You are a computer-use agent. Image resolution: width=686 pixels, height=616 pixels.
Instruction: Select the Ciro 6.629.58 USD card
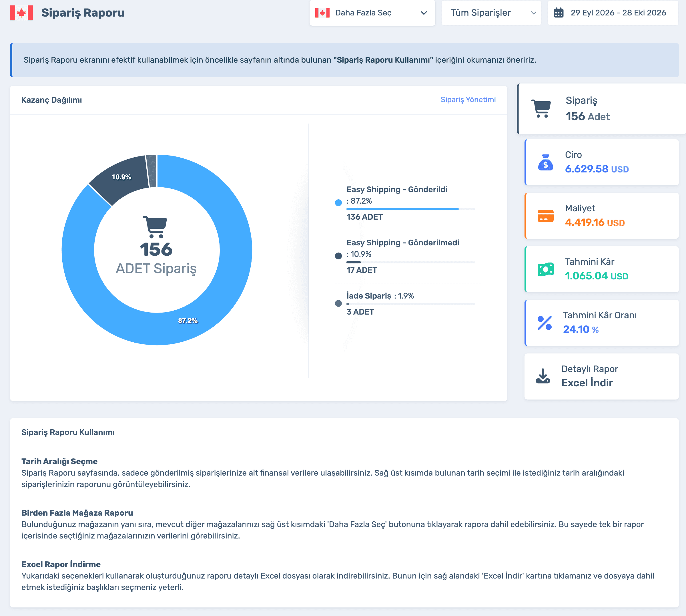coord(601,162)
